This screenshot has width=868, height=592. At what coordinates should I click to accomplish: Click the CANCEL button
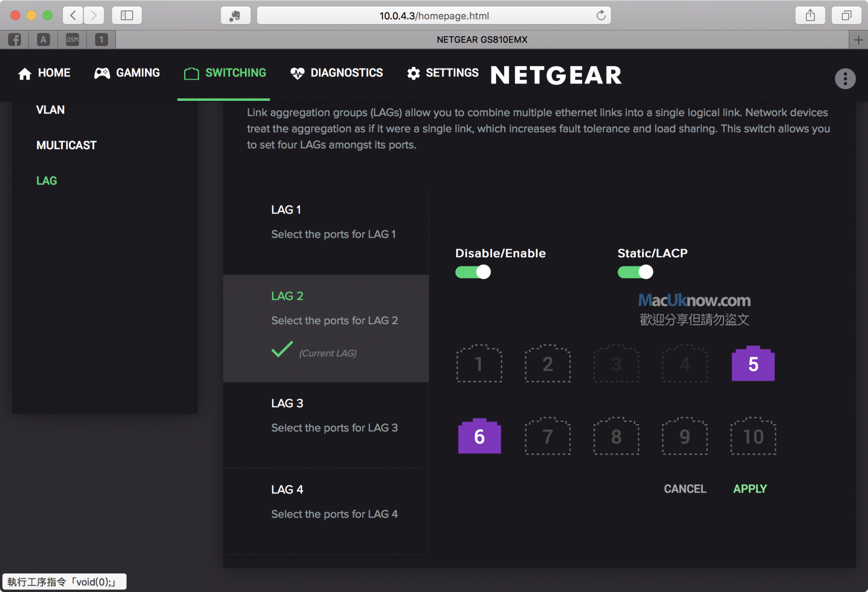[x=685, y=489]
